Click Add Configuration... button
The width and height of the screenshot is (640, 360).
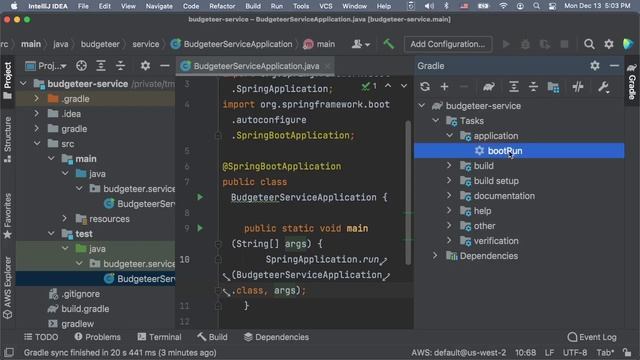[x=448, y=44]
